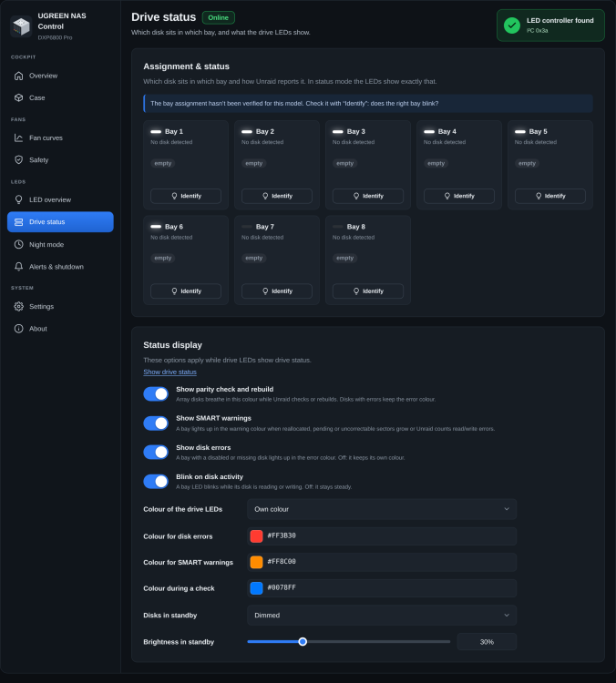This screenshot has width=616, height=683.
Task: Identify the Bay 5 slot
Action: click(x=550, y=196)
